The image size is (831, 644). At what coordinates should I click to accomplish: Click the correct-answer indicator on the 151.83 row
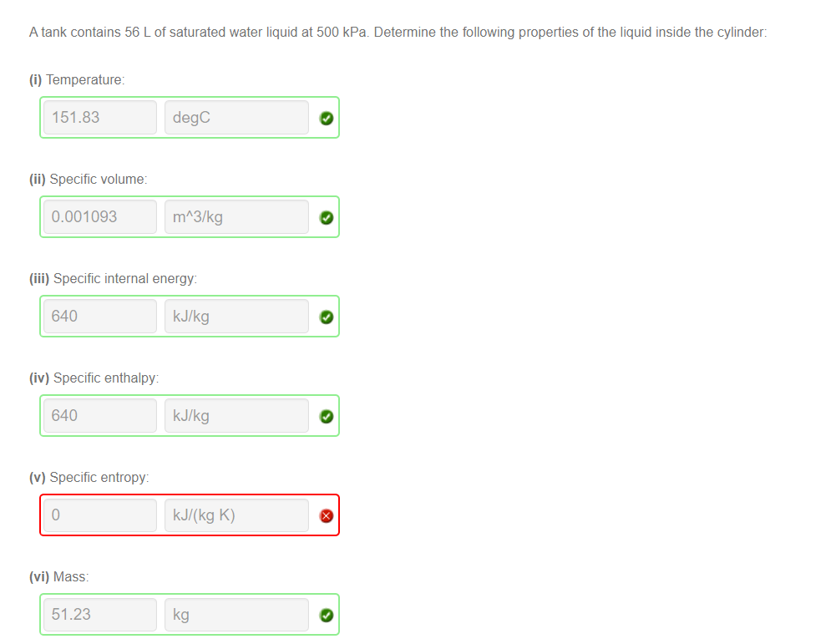click(x=326, y=118)
